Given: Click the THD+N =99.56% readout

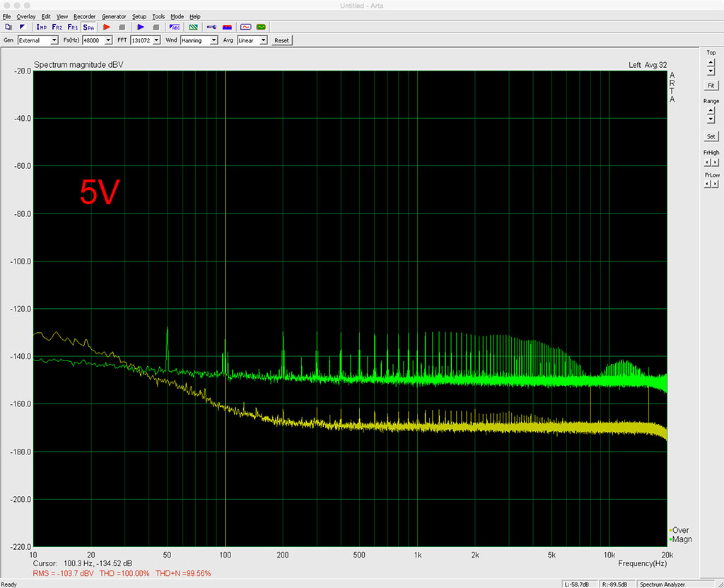Looking at the screenshot, I should [183, 574].
